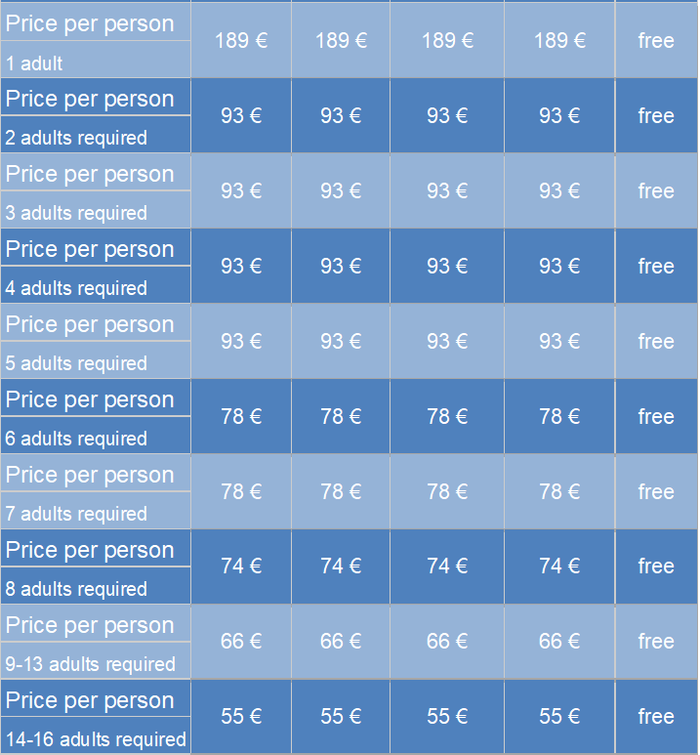Click 'free' cell in 14-16 adults row
Viewport: 700px width, 755px height.
[x=656, y=717]
